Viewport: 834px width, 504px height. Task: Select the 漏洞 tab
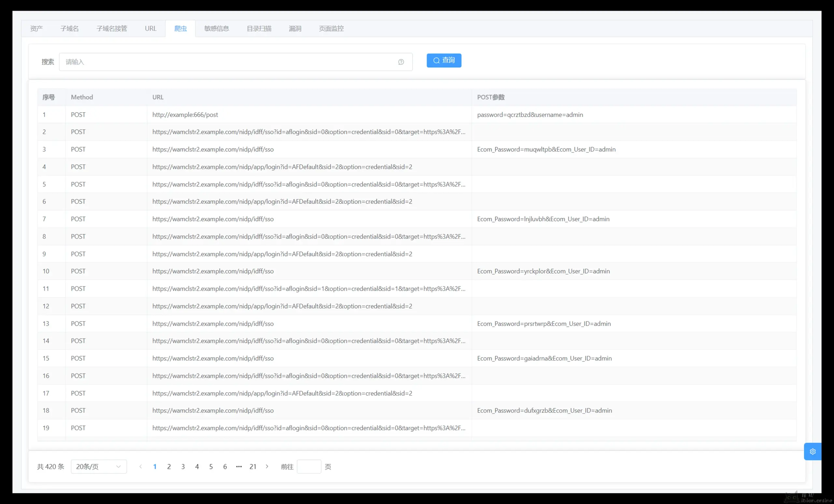pos(295,29)
